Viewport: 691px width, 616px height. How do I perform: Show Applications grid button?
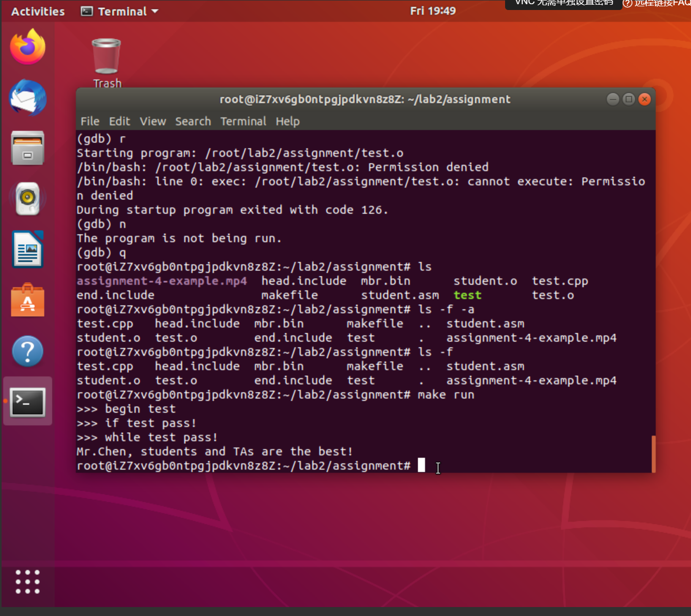27,582
